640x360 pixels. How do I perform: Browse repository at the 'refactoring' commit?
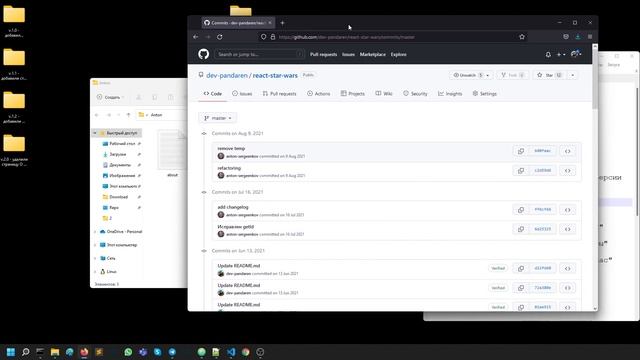(568, 171)
